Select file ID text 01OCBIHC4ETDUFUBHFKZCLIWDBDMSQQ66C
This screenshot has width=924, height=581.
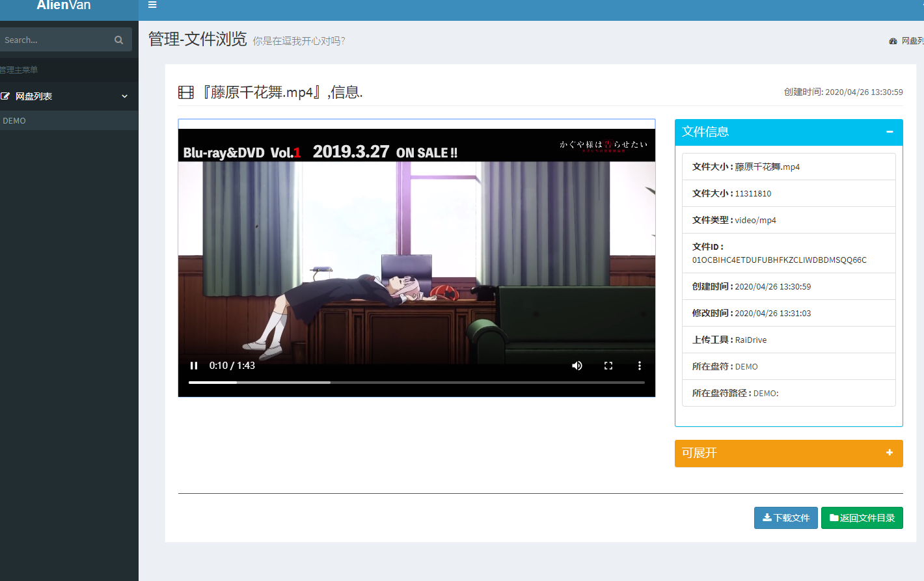click(x=780, y=260)
